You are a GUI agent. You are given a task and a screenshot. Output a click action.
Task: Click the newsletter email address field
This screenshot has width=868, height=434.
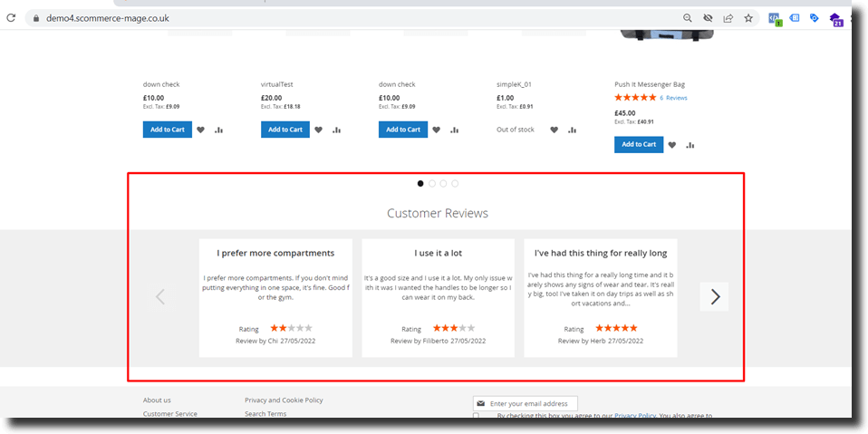[530, 403]
